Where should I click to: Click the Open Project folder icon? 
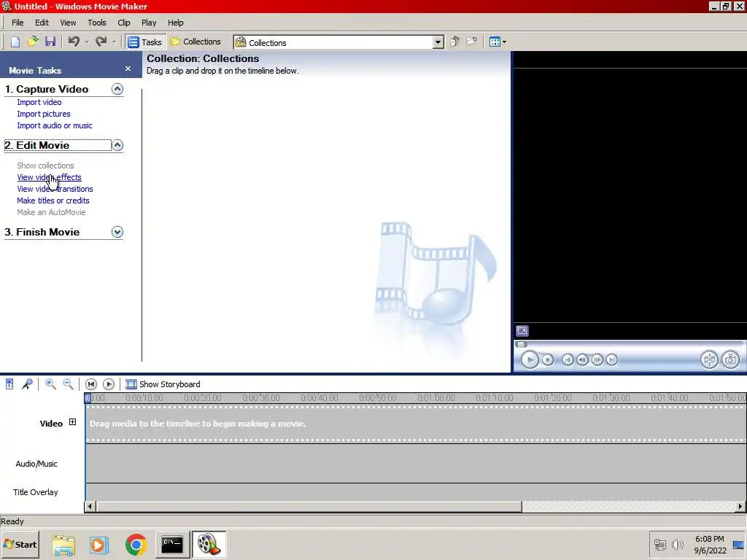click(x=33, y=42)
